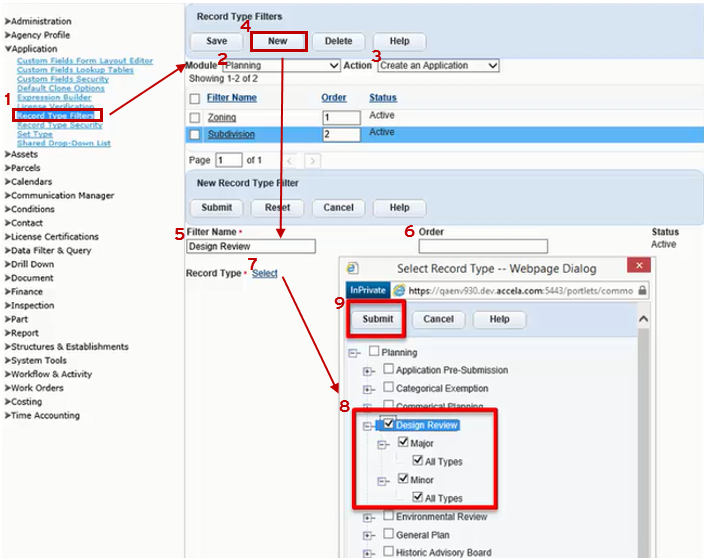Click the New button in toolbar
Image resolution: width=705 pixels, height=558 pixels.
tap(278, 41)
